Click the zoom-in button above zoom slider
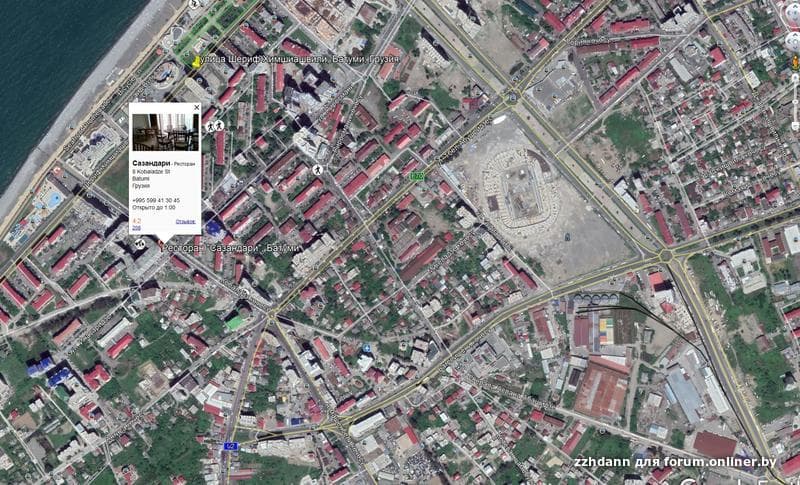 tap(795, 78)
